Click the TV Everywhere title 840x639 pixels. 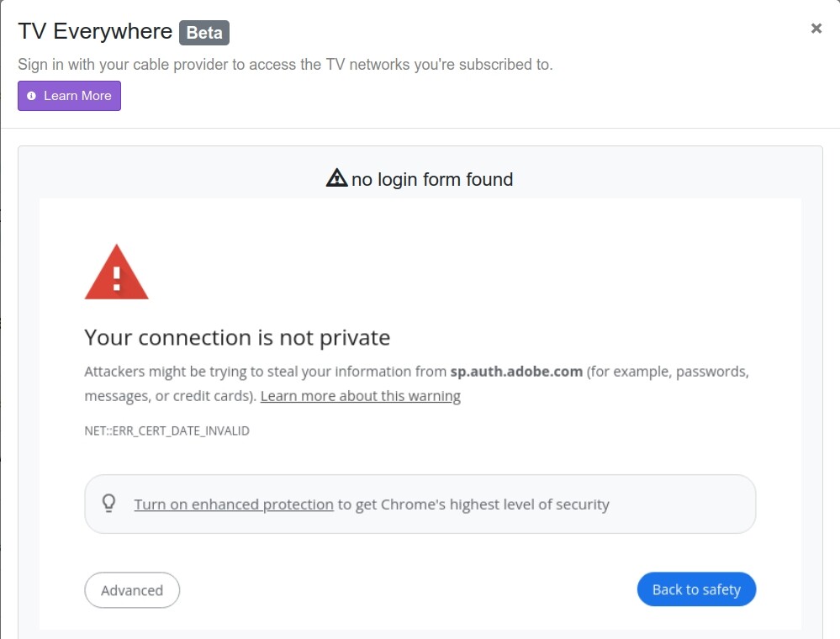(x=95, y=32)
